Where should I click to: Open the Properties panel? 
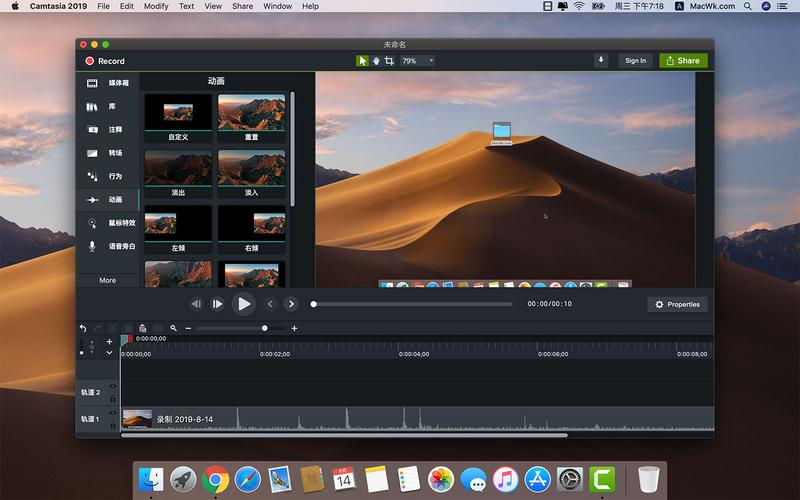point(678,304)
